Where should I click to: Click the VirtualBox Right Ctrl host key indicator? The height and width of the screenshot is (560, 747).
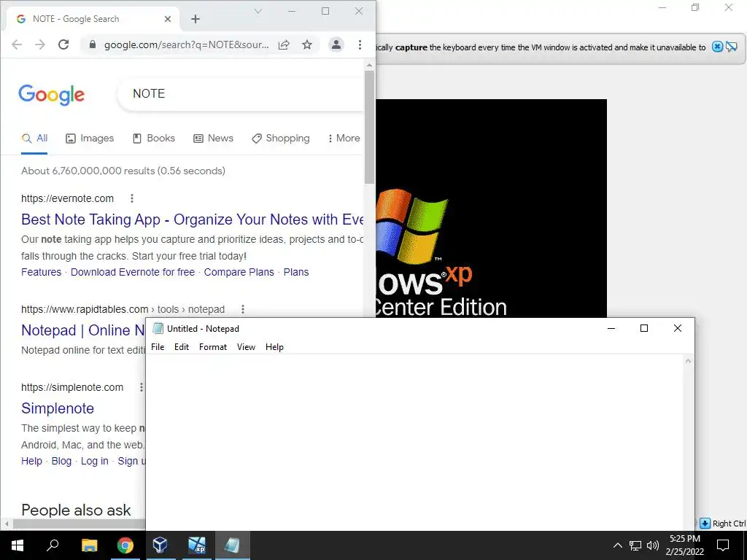(x=723, y=524)
